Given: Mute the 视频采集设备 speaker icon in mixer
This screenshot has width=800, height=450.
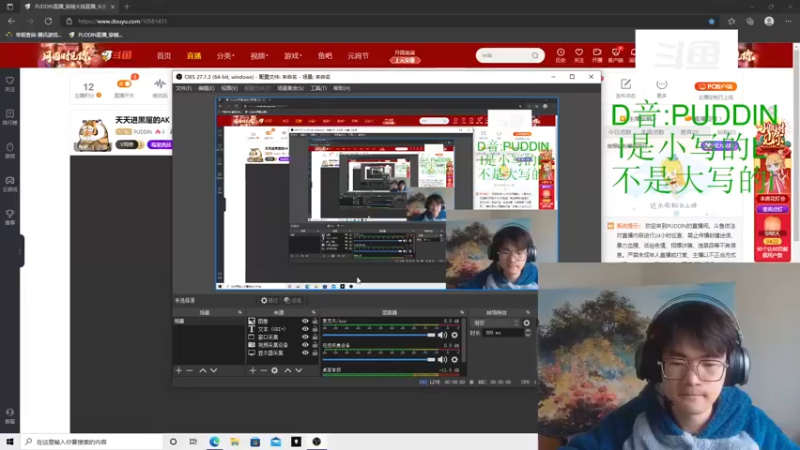Looking at the screenshot, I should [442, 360].
